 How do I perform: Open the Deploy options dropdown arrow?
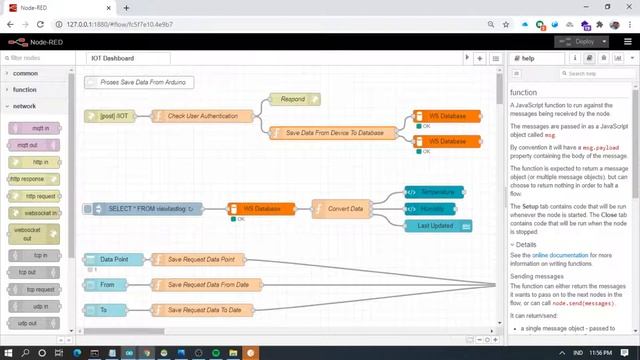604,42
